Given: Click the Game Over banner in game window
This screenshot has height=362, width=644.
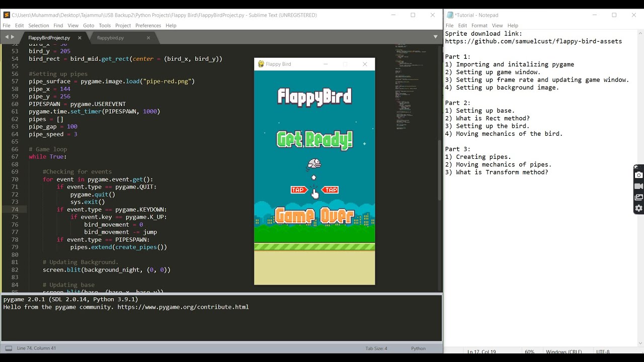Looking at the screenshot, I should pyautogui.click(x=314, y=216).
